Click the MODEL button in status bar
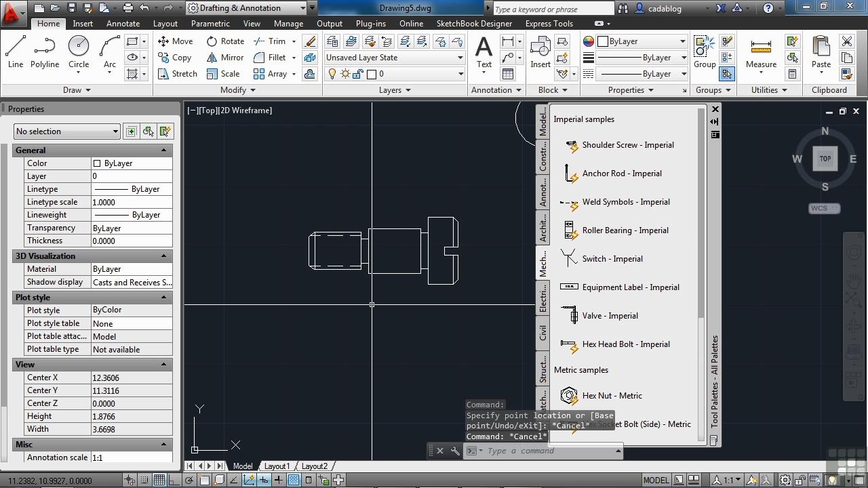Screen dimensions: 868x488 click(656, 481)
